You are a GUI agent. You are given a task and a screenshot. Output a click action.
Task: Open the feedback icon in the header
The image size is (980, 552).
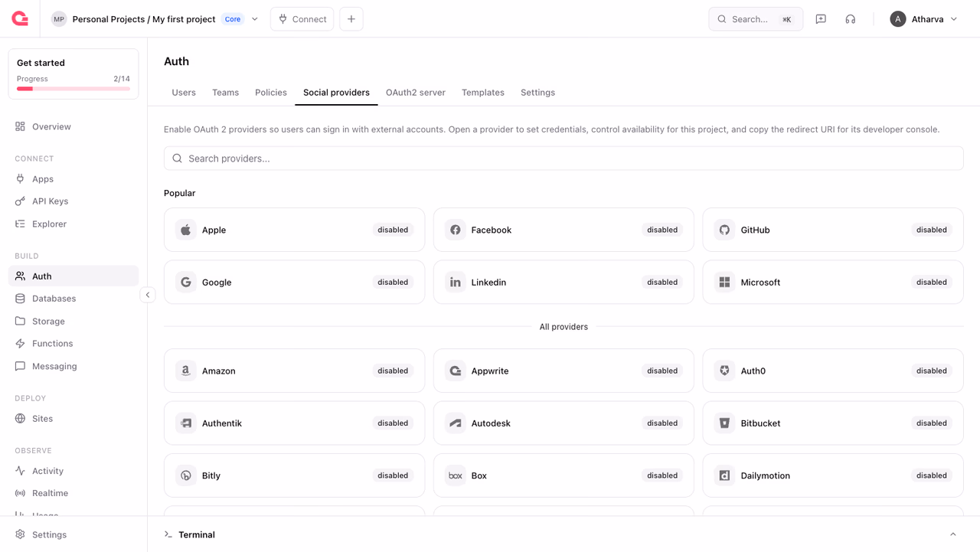821,19
